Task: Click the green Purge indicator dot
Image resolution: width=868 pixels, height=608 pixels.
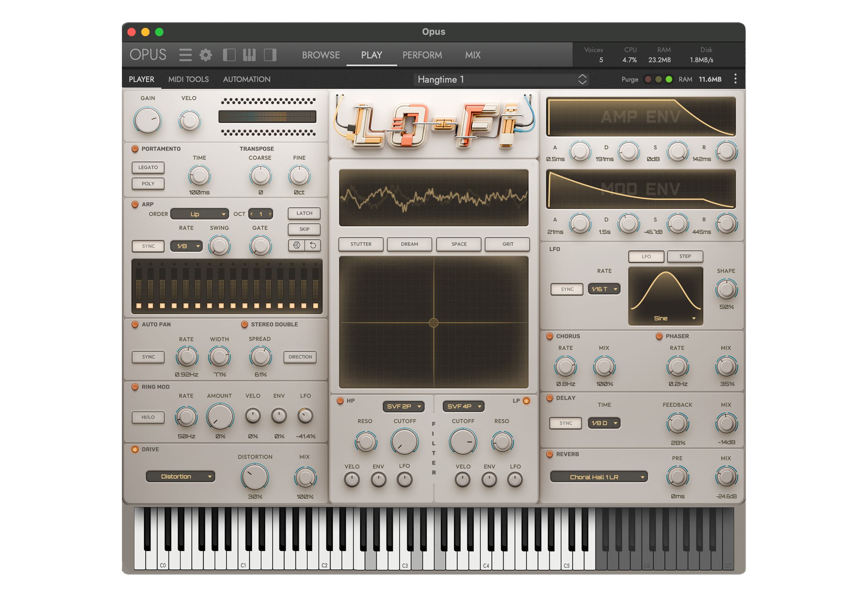Action: coord(669,79)
